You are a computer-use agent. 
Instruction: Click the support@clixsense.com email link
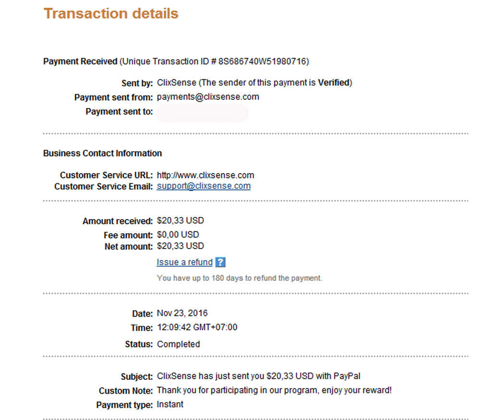pyautogui.click(x=204, y=186)
